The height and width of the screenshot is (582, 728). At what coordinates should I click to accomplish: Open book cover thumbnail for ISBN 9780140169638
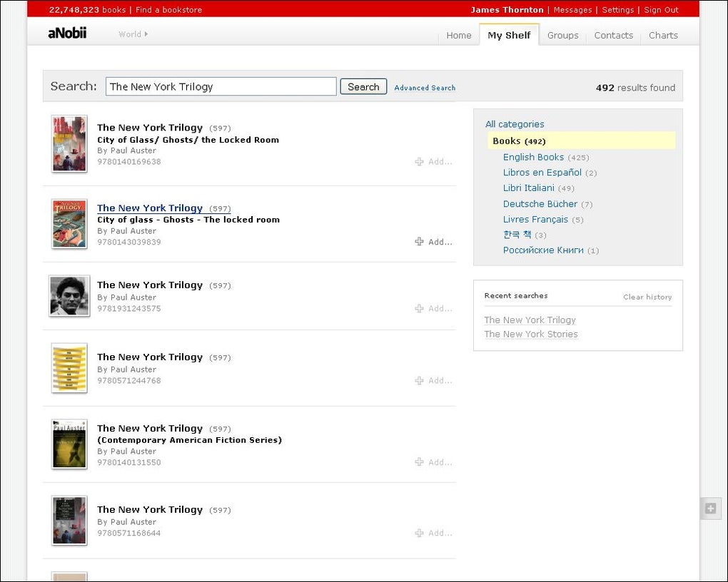point(69,143)
